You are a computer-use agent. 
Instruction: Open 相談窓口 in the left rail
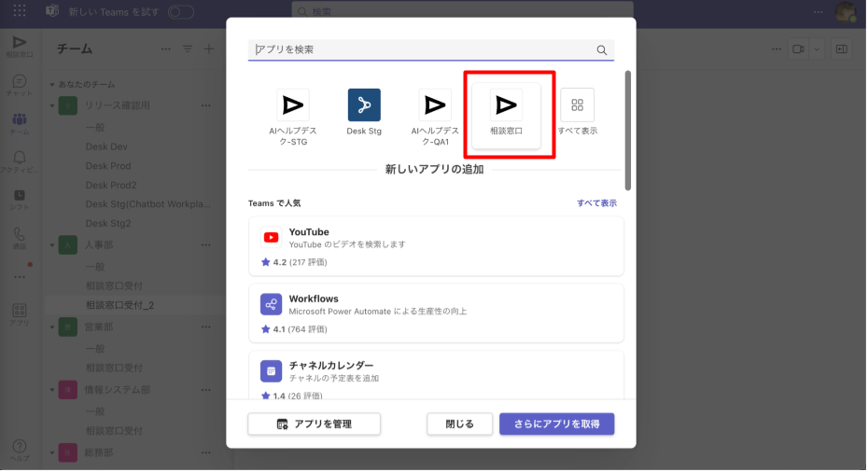(x=20, y=47)
